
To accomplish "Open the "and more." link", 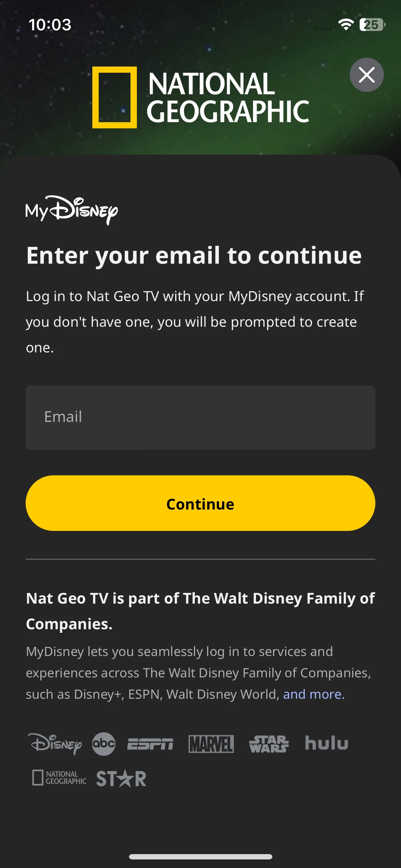I will [314, 694].
